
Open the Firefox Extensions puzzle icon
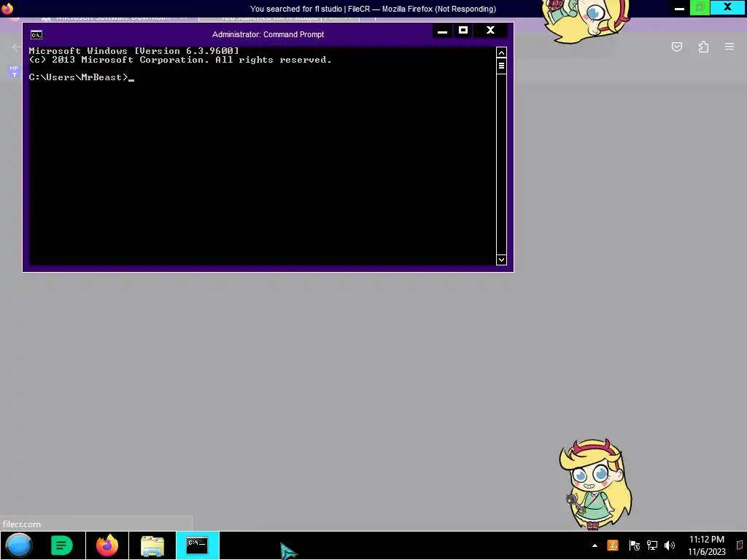pyautogui.click(x=703, y=47)
